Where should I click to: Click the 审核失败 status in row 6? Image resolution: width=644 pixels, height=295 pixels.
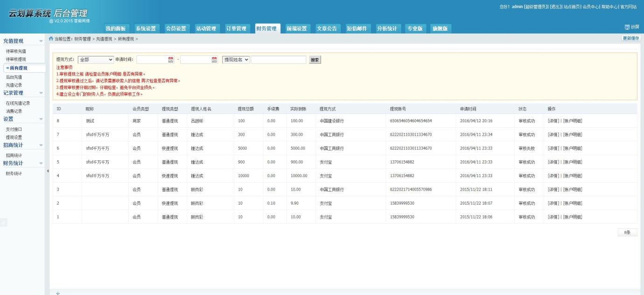click(527, 148)
